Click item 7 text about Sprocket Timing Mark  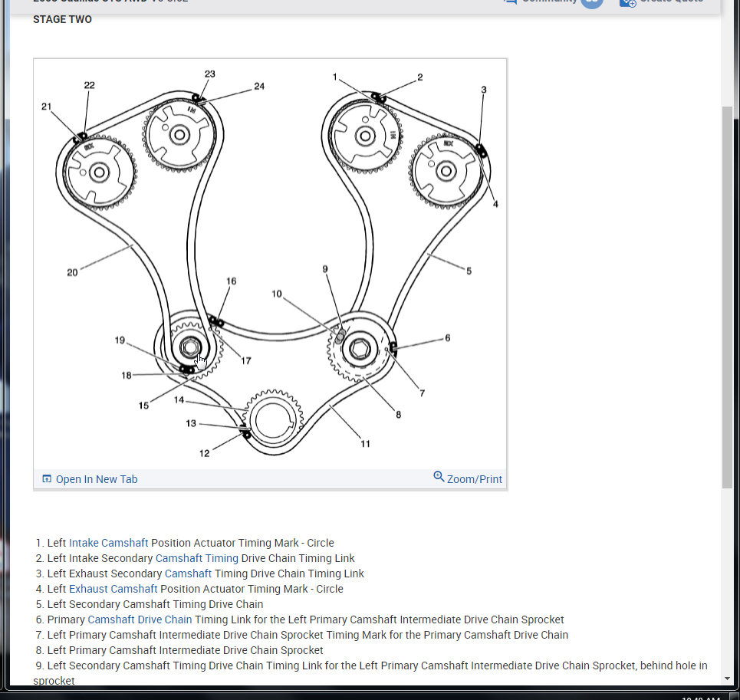(308, 635)
